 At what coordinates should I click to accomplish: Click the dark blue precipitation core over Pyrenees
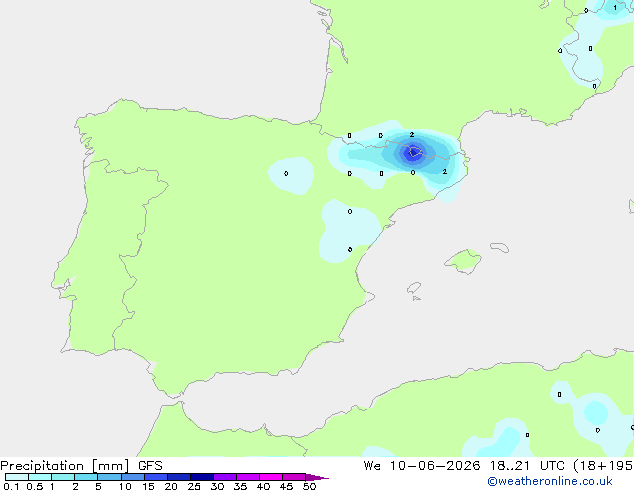[413, 153]
